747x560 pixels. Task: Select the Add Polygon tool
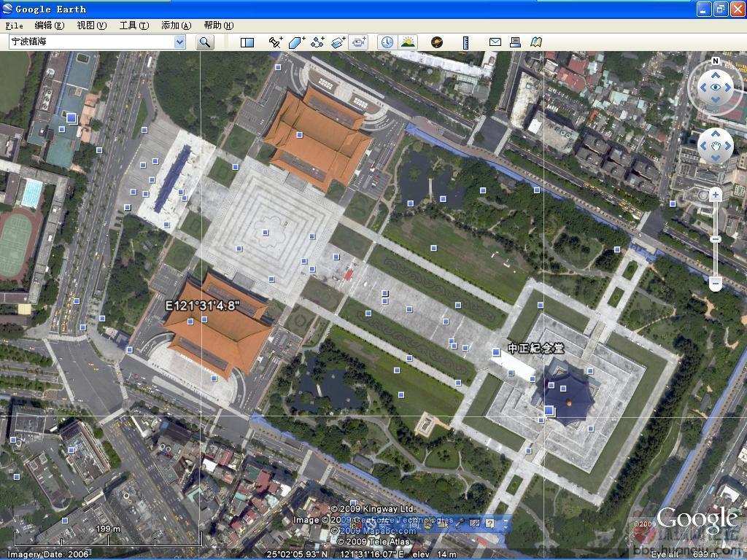[296, 42]
